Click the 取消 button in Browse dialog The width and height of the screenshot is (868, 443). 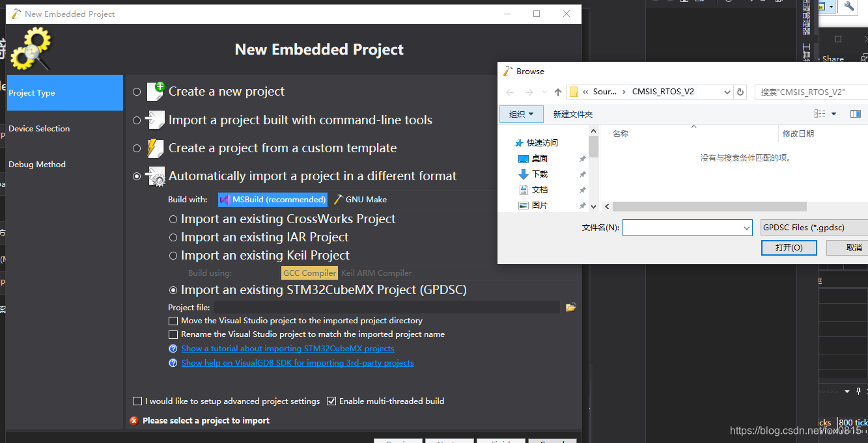(848, 248)
